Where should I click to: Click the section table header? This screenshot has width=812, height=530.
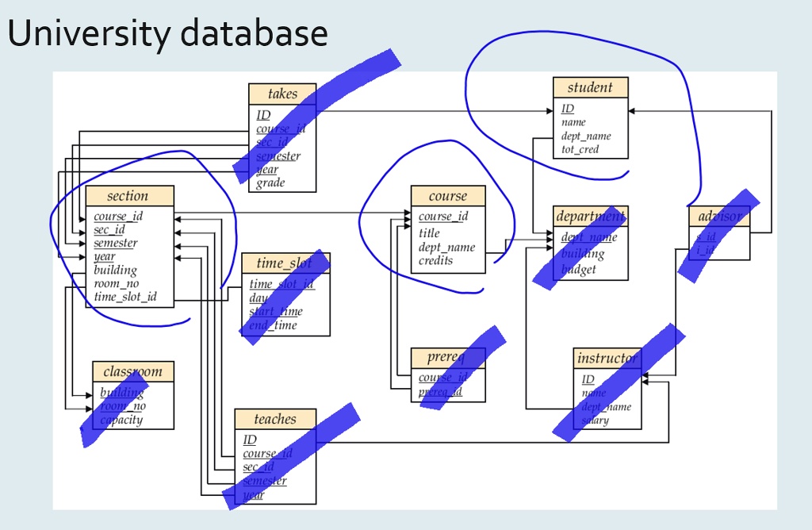[x=129, y=196]
